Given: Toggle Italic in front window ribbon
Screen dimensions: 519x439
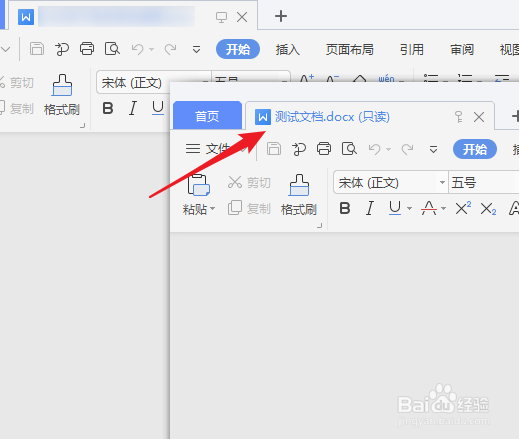Looking at the screenshot, I should 370,208.
